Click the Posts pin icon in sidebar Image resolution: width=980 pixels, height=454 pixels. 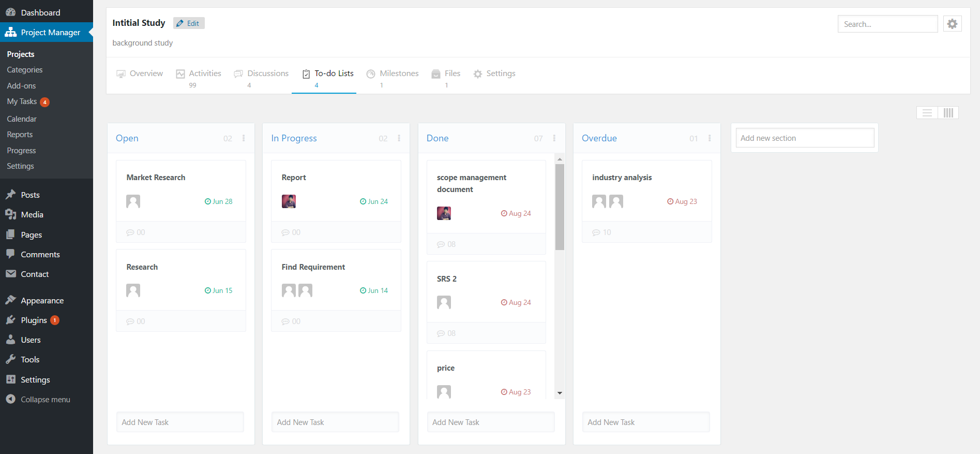(10, 195)
